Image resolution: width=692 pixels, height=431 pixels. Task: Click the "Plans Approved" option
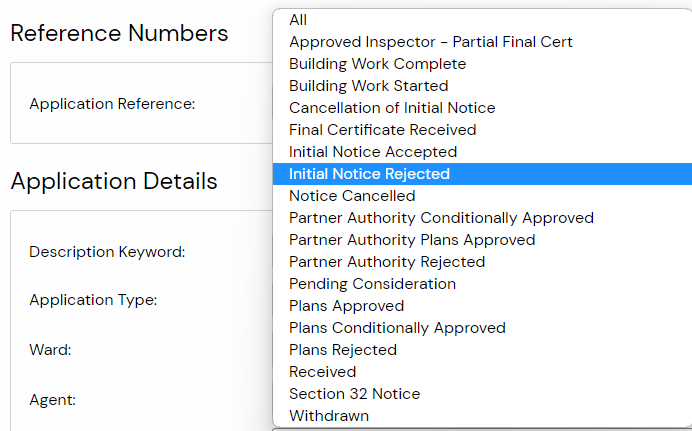pyautogui.click(x=346, y=306)
